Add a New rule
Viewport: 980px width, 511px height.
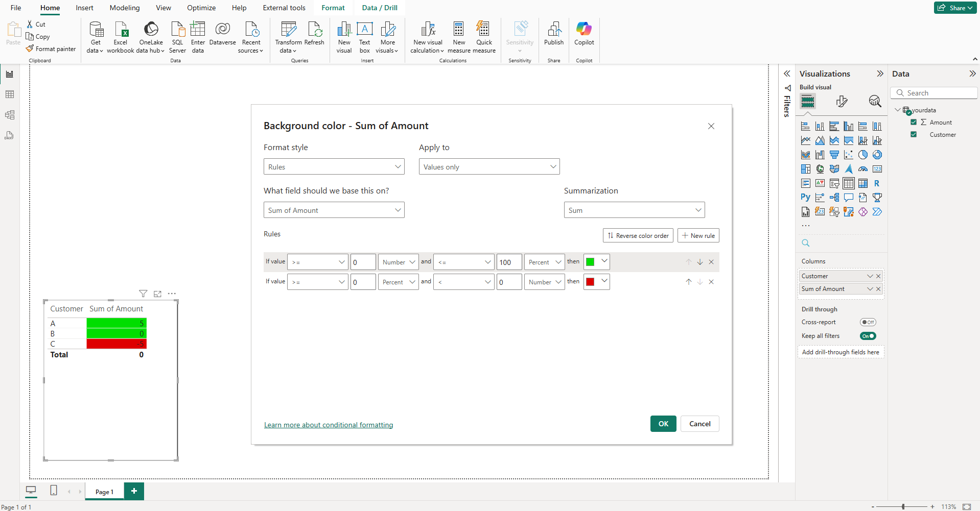tap(698, 235)
